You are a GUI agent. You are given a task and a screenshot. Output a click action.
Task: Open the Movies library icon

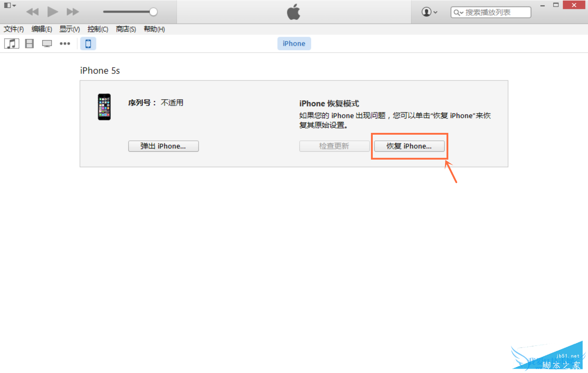(29, 43)
